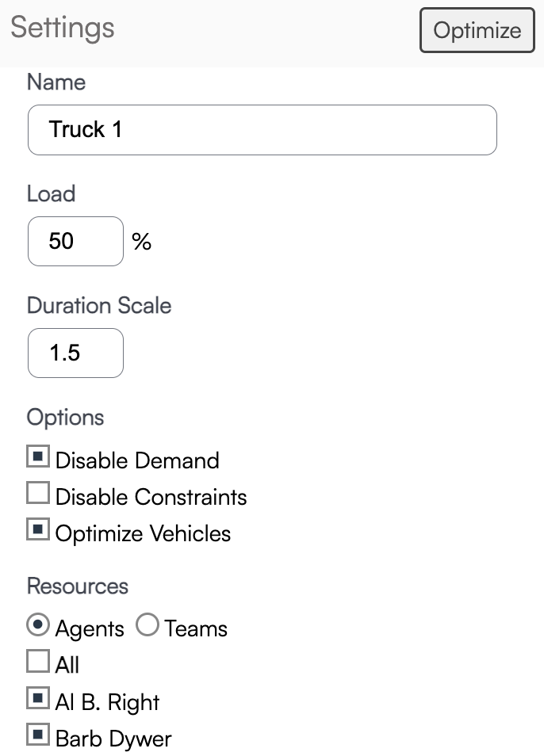Viewport: 544px width, 756px height.
Task: Toggle the Optimize Vehicles checkbox
Action: point(38,531)
